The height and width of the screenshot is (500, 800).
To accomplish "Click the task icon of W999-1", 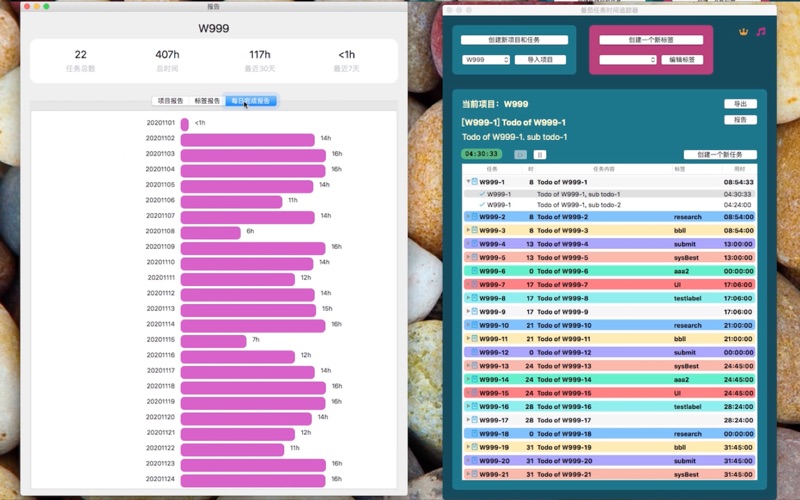I will [x=474, y=182].
